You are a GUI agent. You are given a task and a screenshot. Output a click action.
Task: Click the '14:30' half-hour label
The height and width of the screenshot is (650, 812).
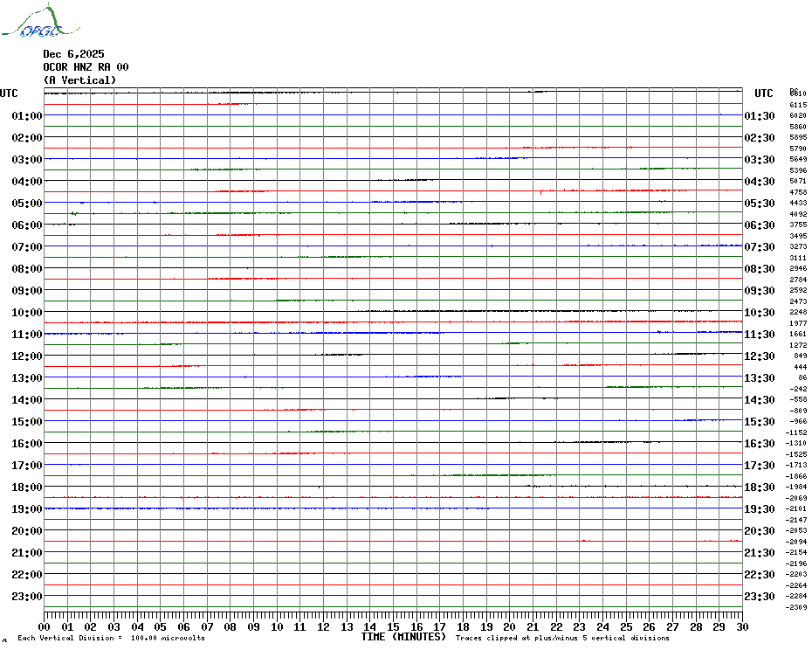click(760, 399)
